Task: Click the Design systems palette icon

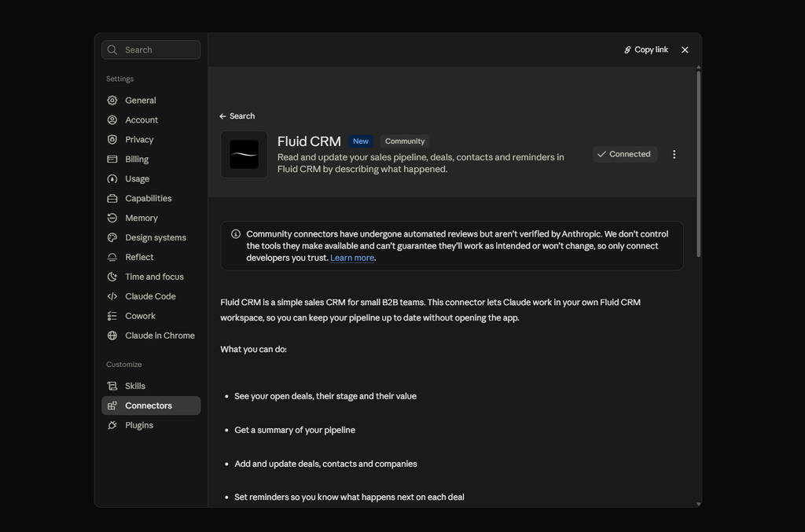Action: [x=112, y=237]
